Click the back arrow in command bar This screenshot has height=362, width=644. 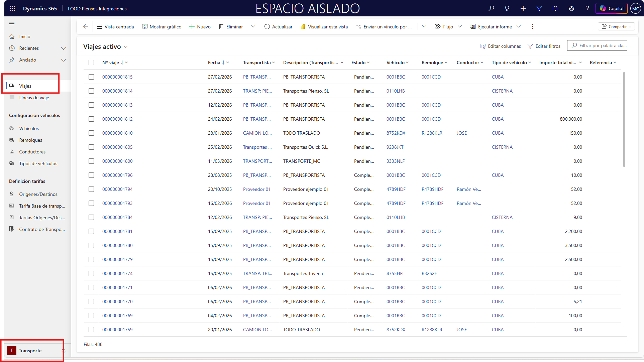(86, 27)
